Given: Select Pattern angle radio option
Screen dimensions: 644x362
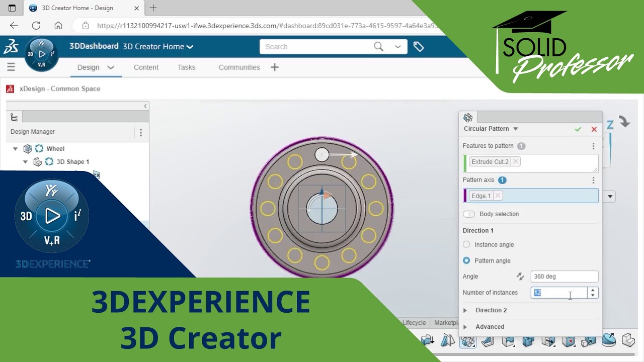Looking at the screenshot, I should [x=466, y=261].
